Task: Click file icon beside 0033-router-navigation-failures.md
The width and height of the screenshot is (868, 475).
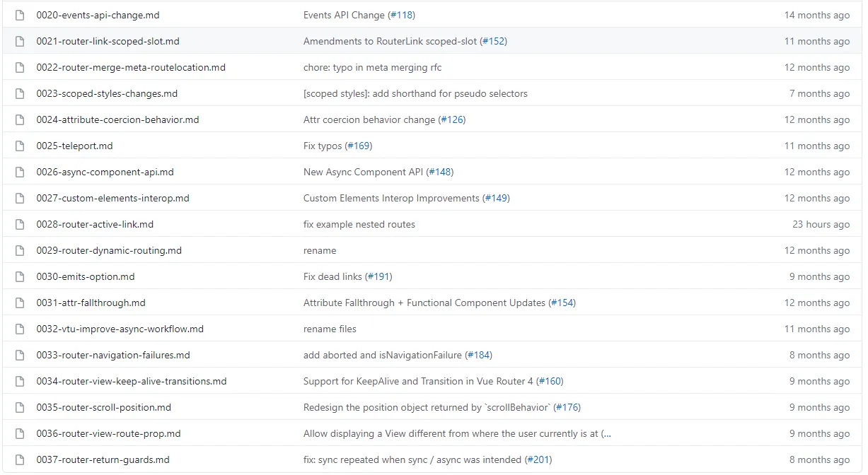Action: (x=20, y=355)
